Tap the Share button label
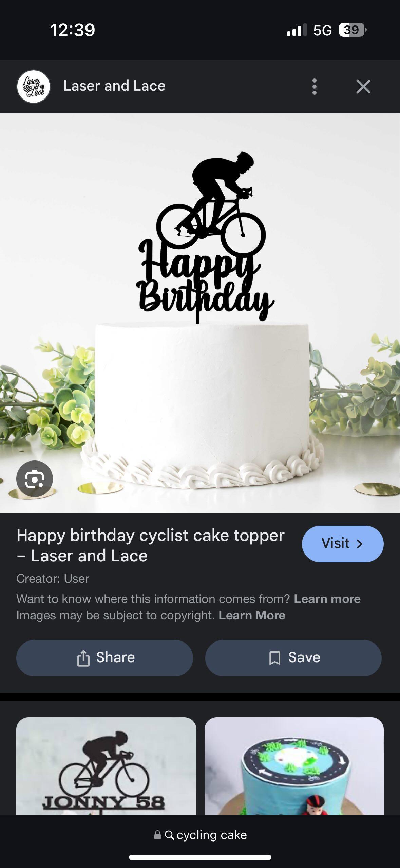The height and width of the screenshot is (868, 400). (x=115, y=657)
